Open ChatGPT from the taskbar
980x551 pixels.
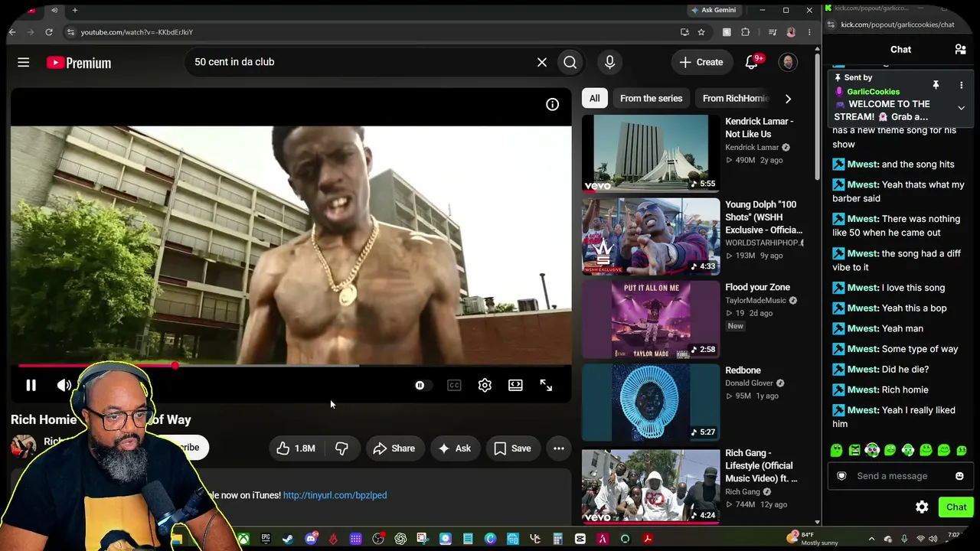click(400, 539)
